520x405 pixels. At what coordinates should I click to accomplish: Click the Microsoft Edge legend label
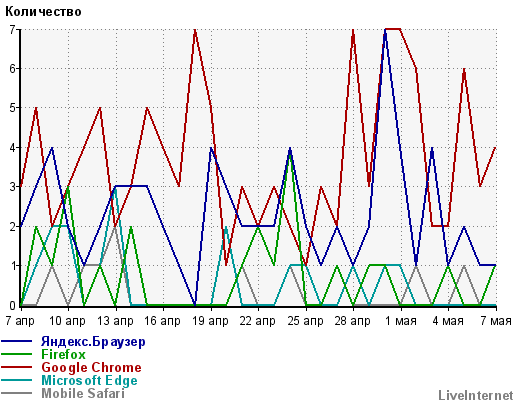pos(89,380)
